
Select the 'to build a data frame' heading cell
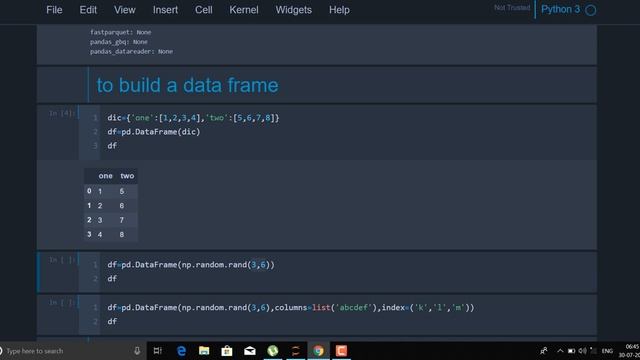click(x=317, y=85)
